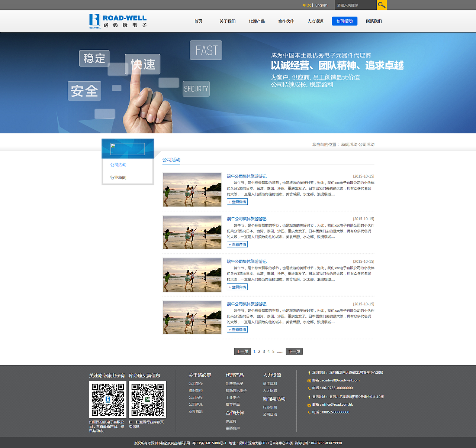Image resolution: width=476 pixels, height=448 pixels.
Task: Click the mail icon beside roadwell@road-well.com
Action: [x=309, y=381]
